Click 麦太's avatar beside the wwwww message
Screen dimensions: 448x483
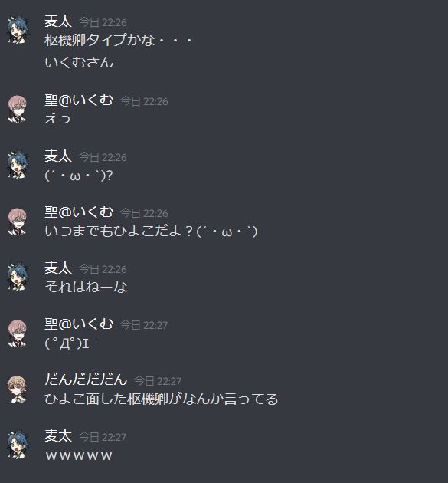tap(18, 445)
